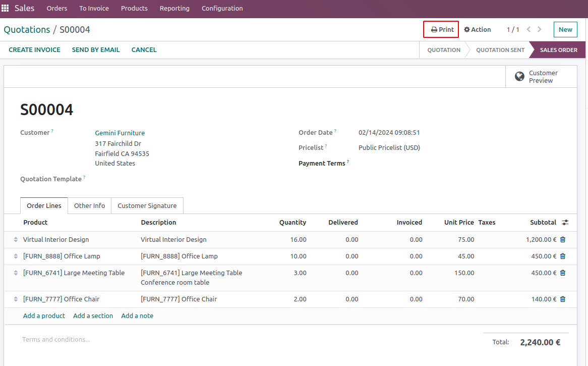This screenshot has width=588, height=366.
Task: Open column settings toggle in table header
Action: point(565,223)
